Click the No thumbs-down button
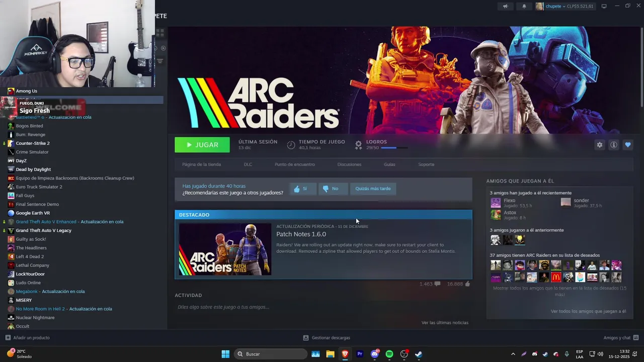 (x=333, y=189)
